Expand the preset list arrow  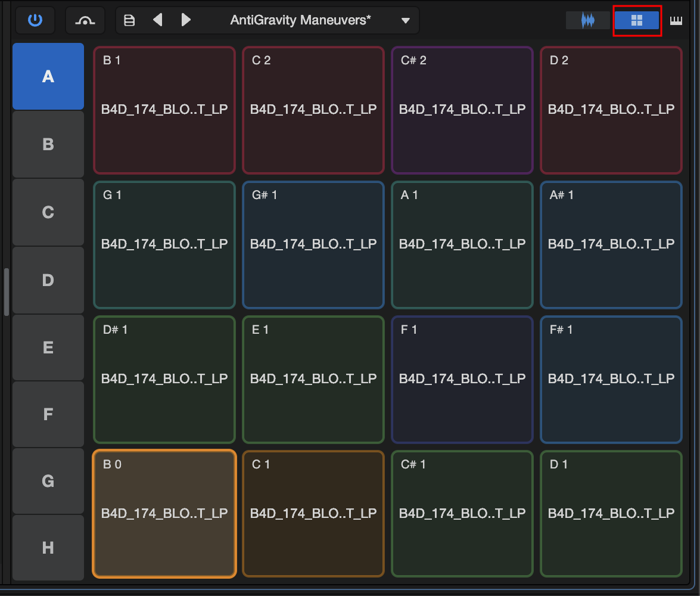(x=405, y=20)
